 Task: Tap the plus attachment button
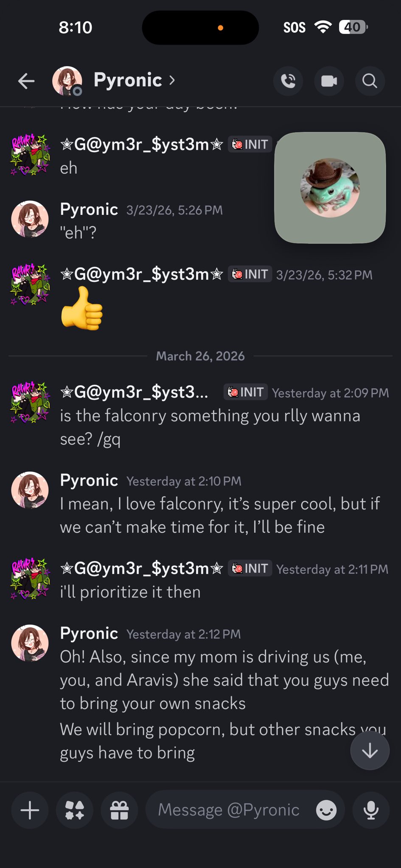click(30, 810)
